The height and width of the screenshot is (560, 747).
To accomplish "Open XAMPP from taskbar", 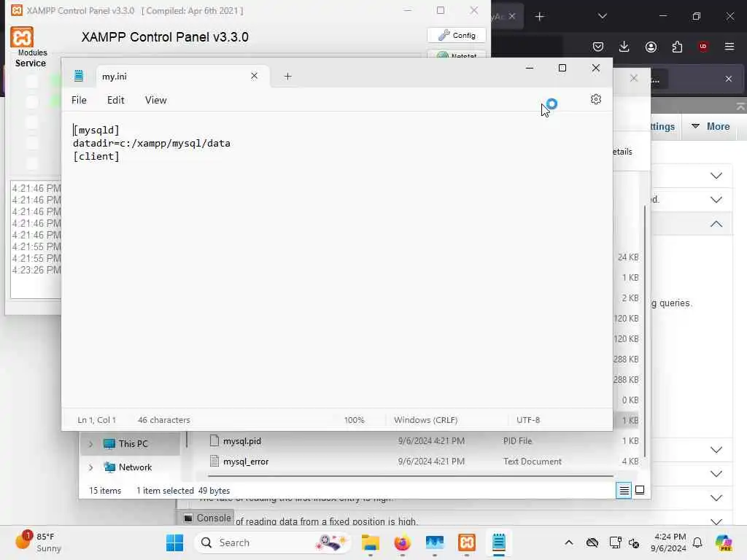I will [467, 542].
